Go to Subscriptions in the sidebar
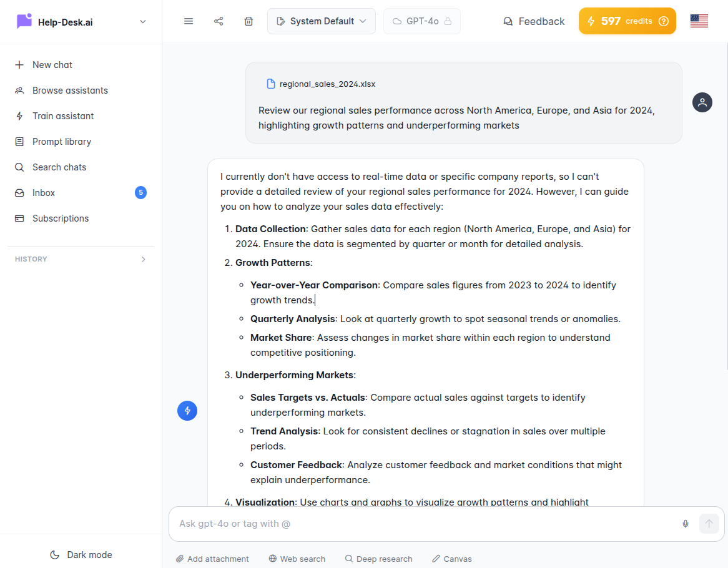Image resolution: width=728 pixels, height=568 pixels. (x=60, y=218)
